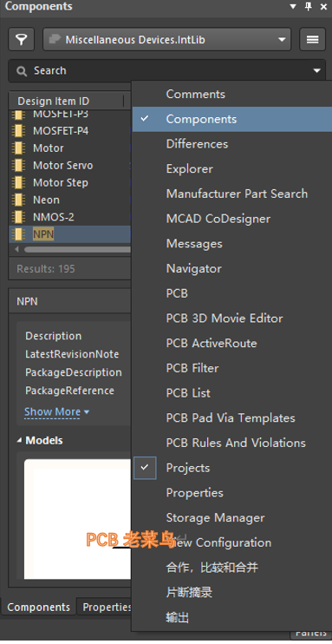Select the highlighted NPN row text
This screenshot has height=644, width=332.
click(43, 234)
